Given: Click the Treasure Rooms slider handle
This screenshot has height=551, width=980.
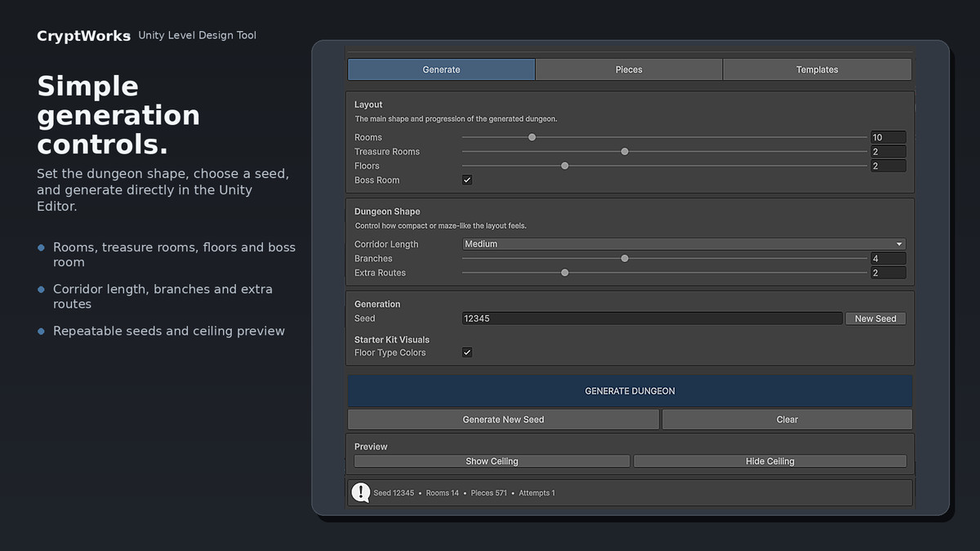Looking at the screenshot, I should 625,151.
